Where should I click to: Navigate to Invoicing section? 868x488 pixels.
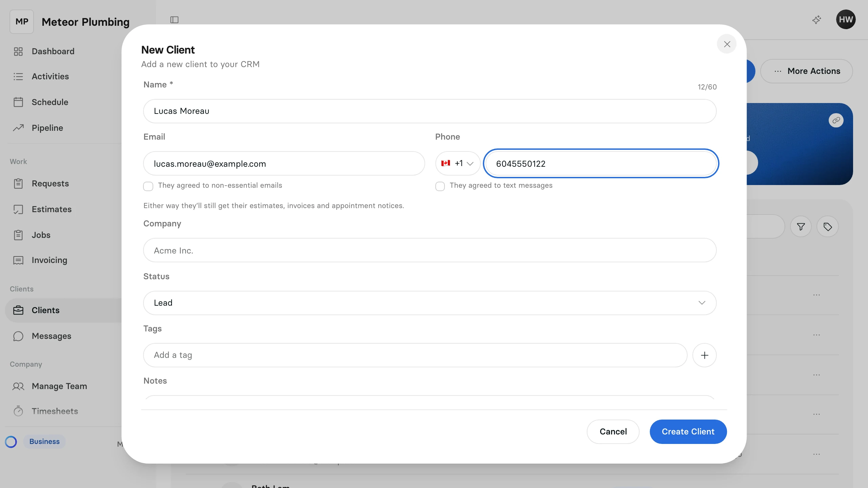pyautogui.click(x=50, y=260)
